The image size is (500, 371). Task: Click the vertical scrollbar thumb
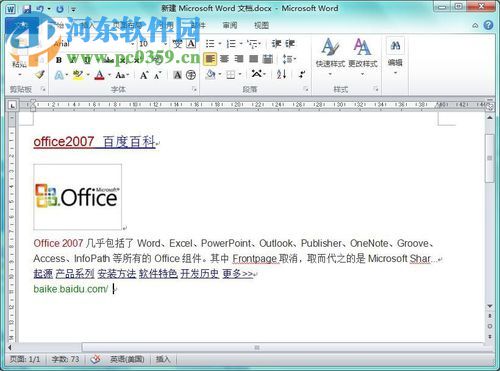[489, 158]
